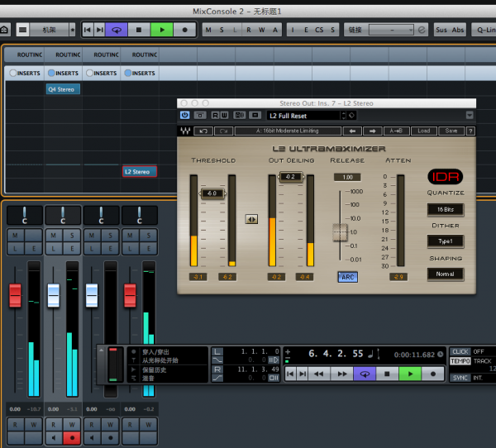Click Play on the bottom transport panel
The image size is (496, 448).
pos(410,374)
